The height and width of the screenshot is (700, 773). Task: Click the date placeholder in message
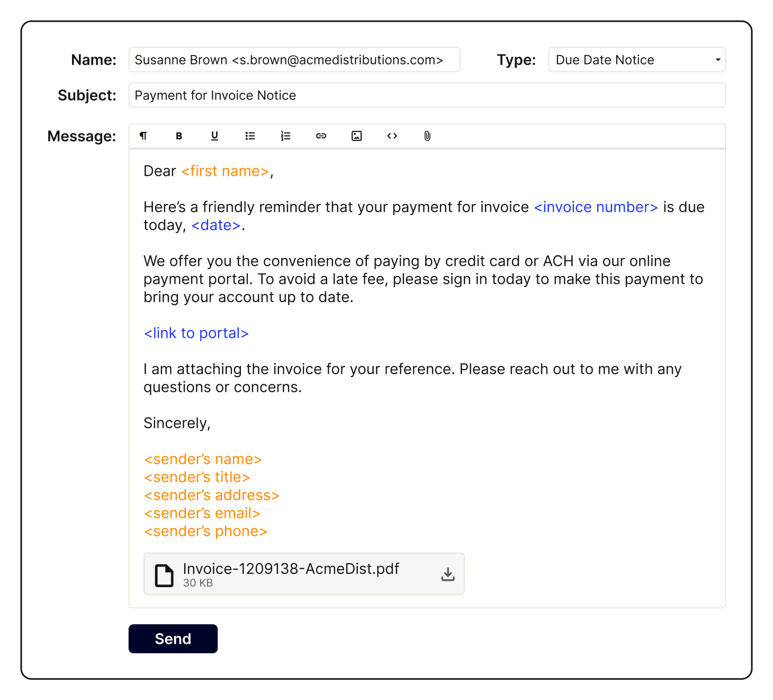pos(216,225)
